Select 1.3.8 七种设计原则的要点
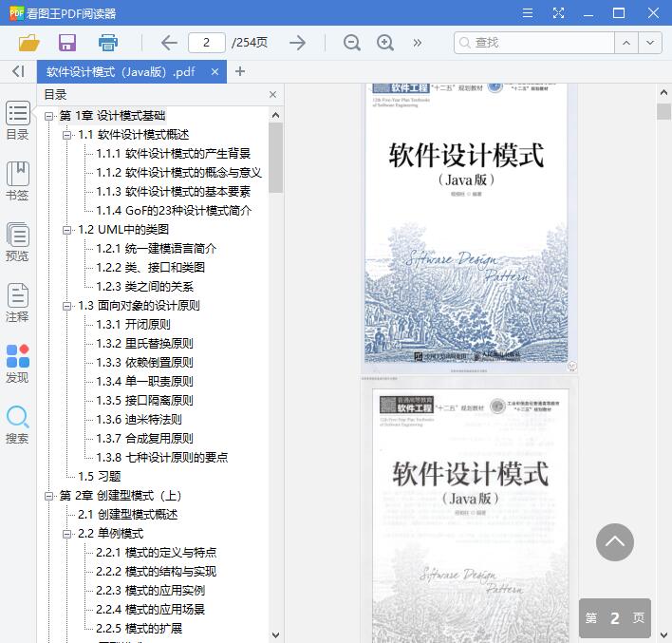The image size is (672, 643). pos(162,457)
